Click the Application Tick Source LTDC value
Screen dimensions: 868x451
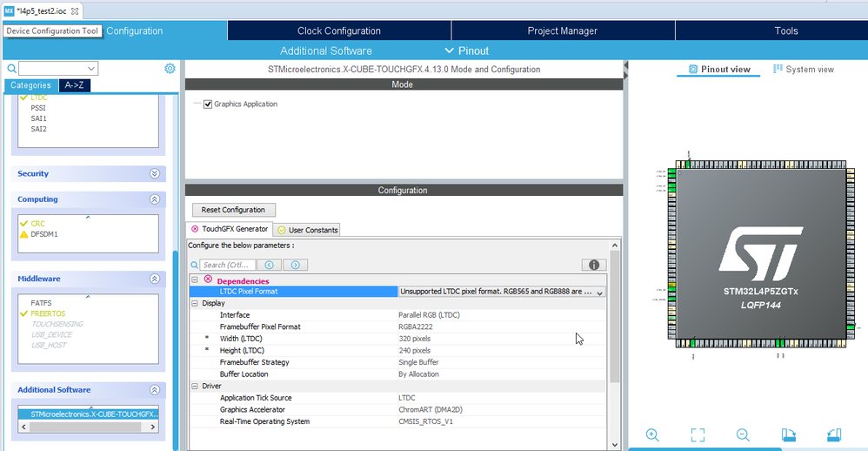(x=407, y=398)
